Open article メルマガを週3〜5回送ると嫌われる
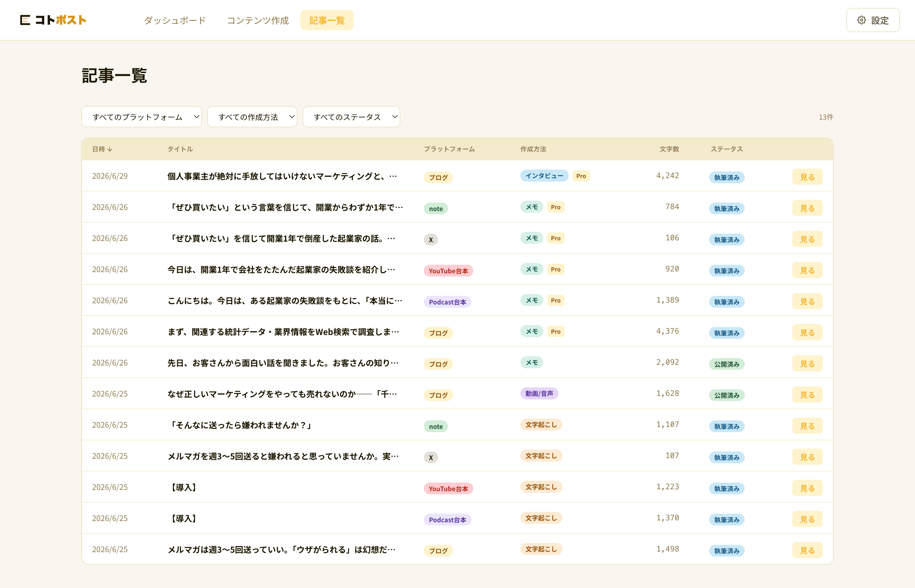Screen dimensions: 915x588 point(283,456)
